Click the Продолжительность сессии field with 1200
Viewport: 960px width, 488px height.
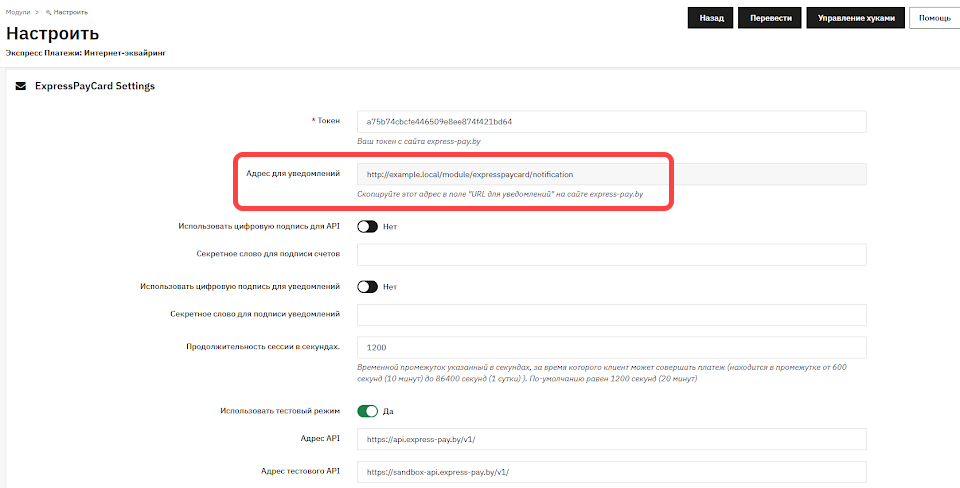(x=612, y=347)
